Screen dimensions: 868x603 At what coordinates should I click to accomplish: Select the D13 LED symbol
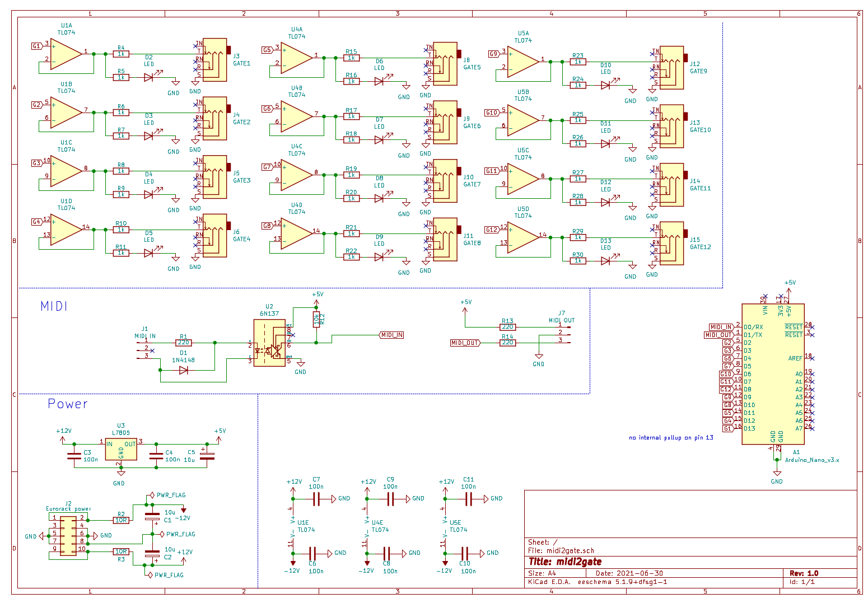coord(606,260)
